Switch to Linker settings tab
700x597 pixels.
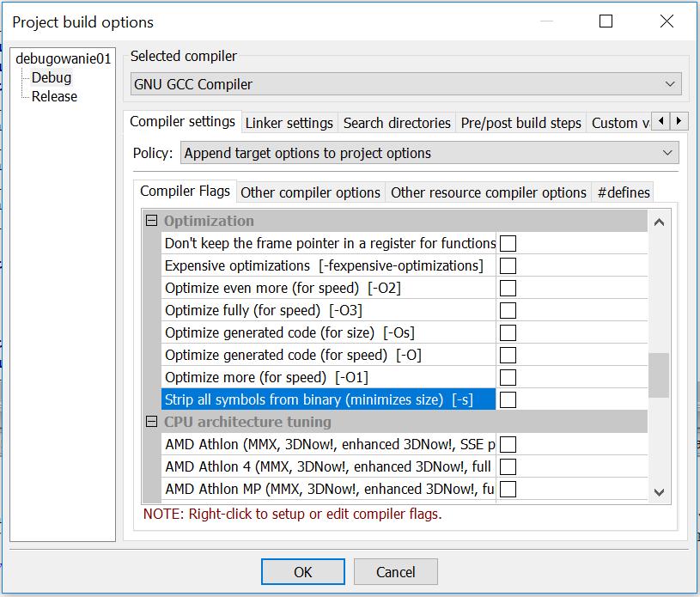(289, 123)
